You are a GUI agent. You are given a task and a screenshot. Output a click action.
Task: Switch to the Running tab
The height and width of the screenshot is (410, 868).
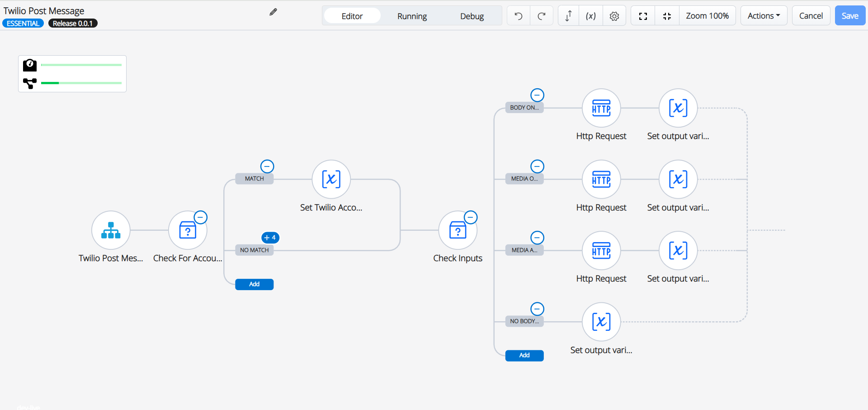[x=412, y=16]
